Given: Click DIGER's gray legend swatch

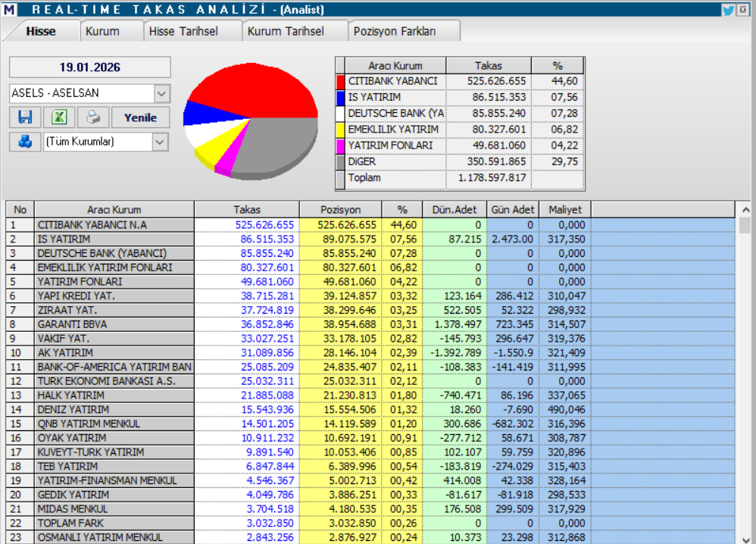Looking at the screenshot, I should click(340, 161).
